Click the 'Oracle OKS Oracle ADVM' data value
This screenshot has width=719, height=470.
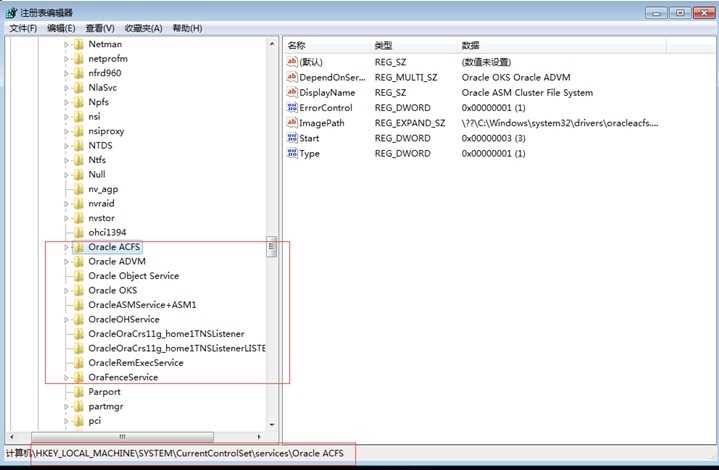(516, 77)
